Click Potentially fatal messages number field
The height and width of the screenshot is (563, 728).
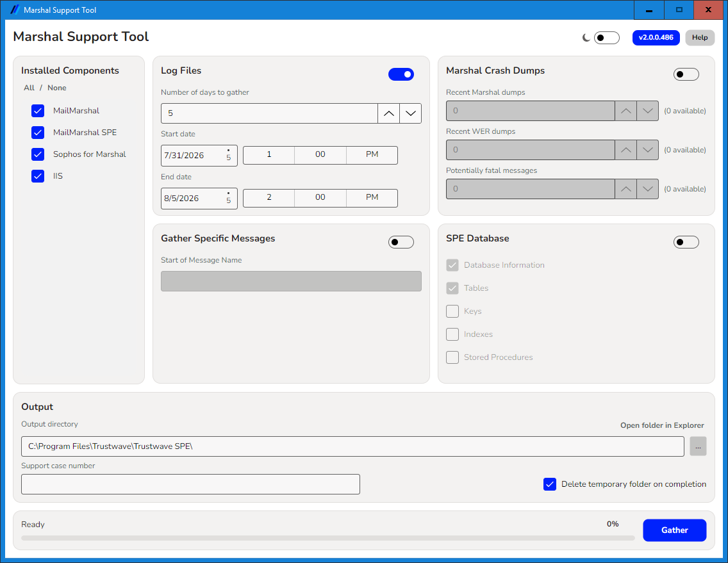tap(530, 189)
